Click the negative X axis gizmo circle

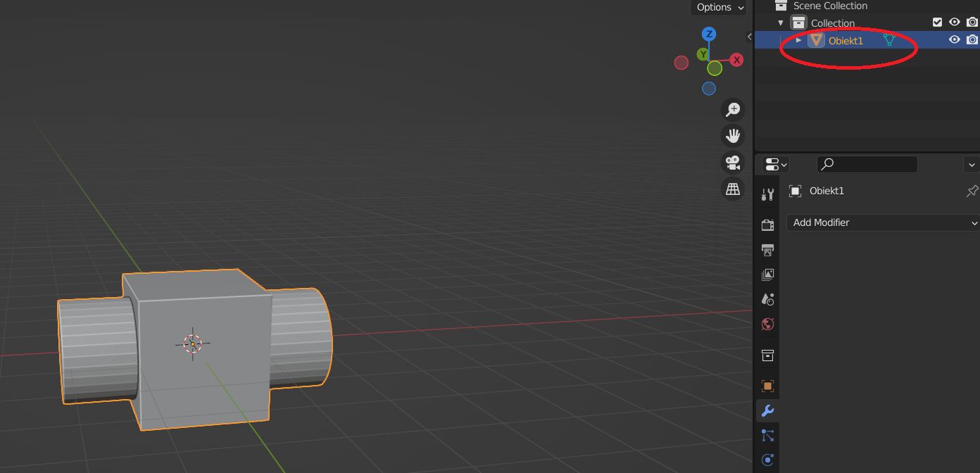681,63
